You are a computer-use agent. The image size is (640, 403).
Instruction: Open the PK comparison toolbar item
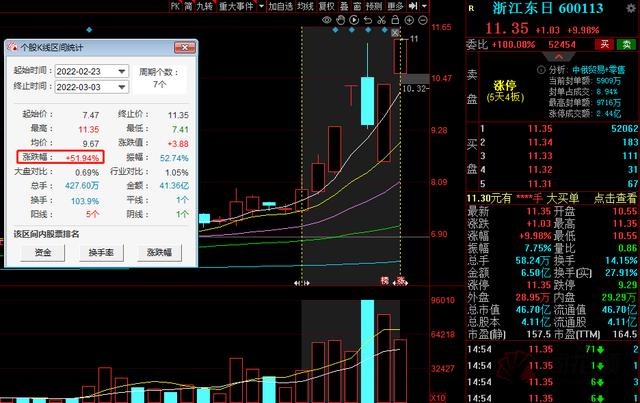point(175,6)
